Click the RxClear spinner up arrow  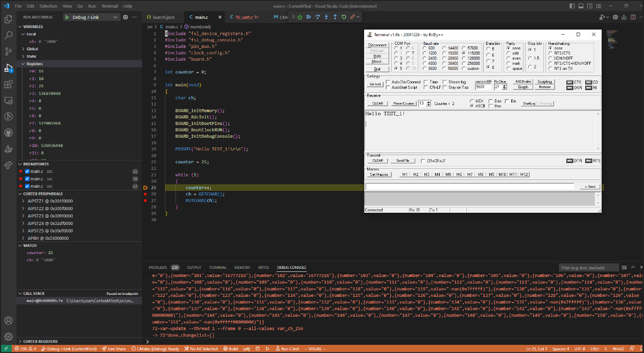[x=505, y=86]
